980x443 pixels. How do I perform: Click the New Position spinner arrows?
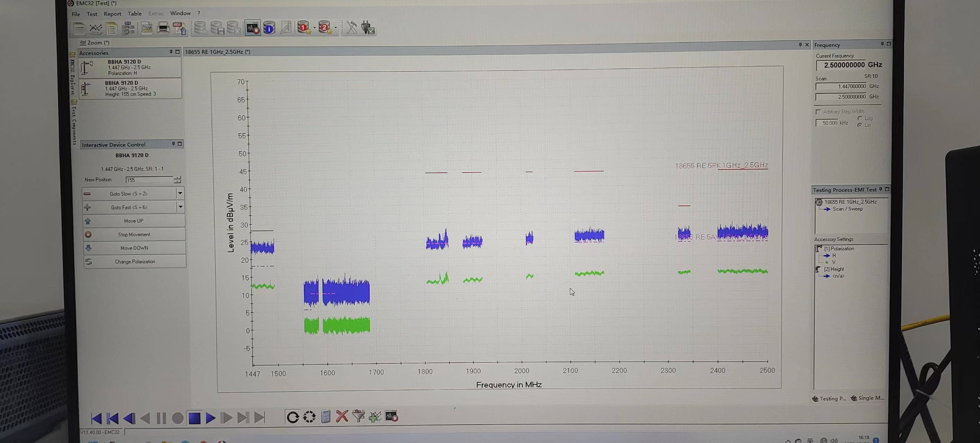click(177, 180)
